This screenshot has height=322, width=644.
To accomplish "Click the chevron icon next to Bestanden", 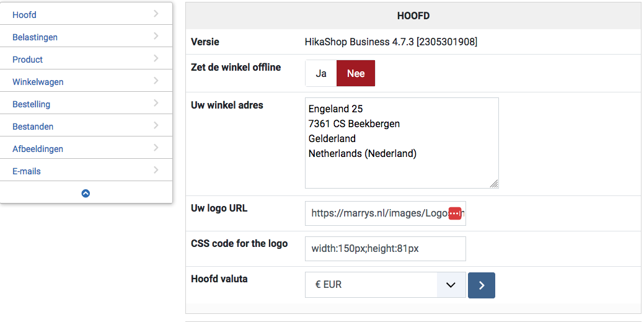I will point(156,126).
